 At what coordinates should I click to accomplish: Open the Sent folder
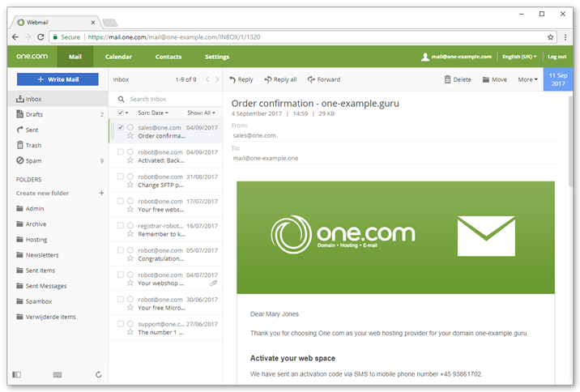(x=58, y=130)
